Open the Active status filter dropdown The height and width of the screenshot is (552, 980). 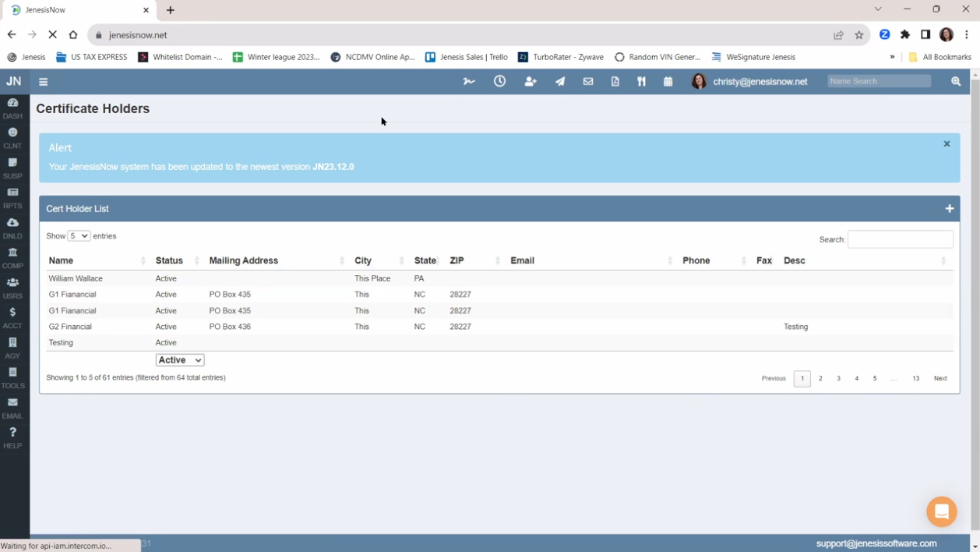pos(180,360)
